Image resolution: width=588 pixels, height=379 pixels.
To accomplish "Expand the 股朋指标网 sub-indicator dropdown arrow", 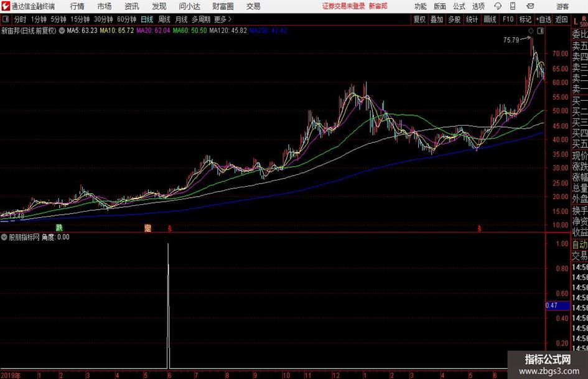I will click(4, 237).
